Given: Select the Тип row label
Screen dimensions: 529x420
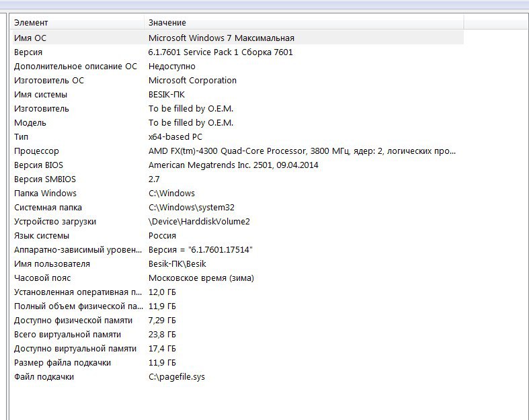Looking at the screenshot, I should (21, 137).
